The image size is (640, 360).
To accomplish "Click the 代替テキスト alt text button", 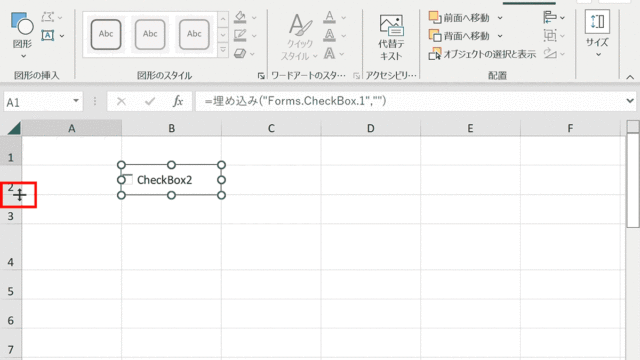I will coord(391,38).
